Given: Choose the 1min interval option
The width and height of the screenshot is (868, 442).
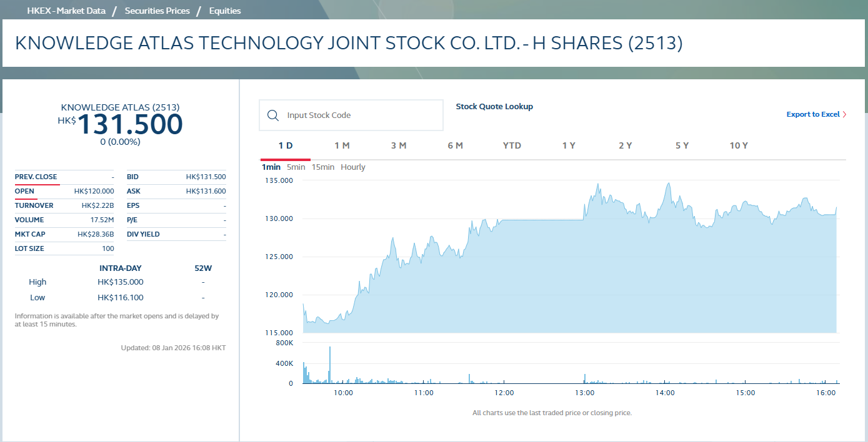Looking at the screenshot, I should tap(271, 167).
